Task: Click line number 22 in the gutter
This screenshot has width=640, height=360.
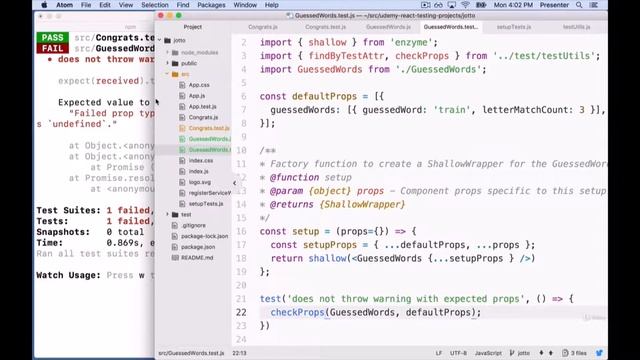Action: (241, 312)
